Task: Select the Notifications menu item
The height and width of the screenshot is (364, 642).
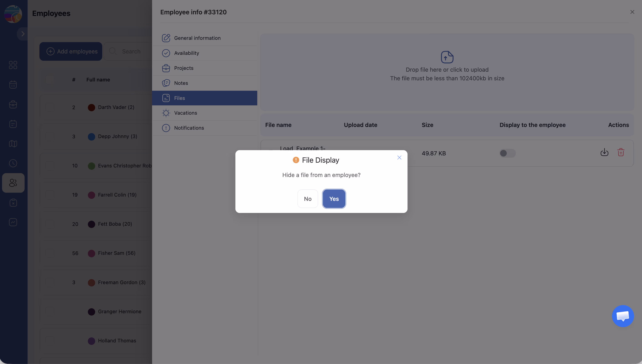Action: 189,128
